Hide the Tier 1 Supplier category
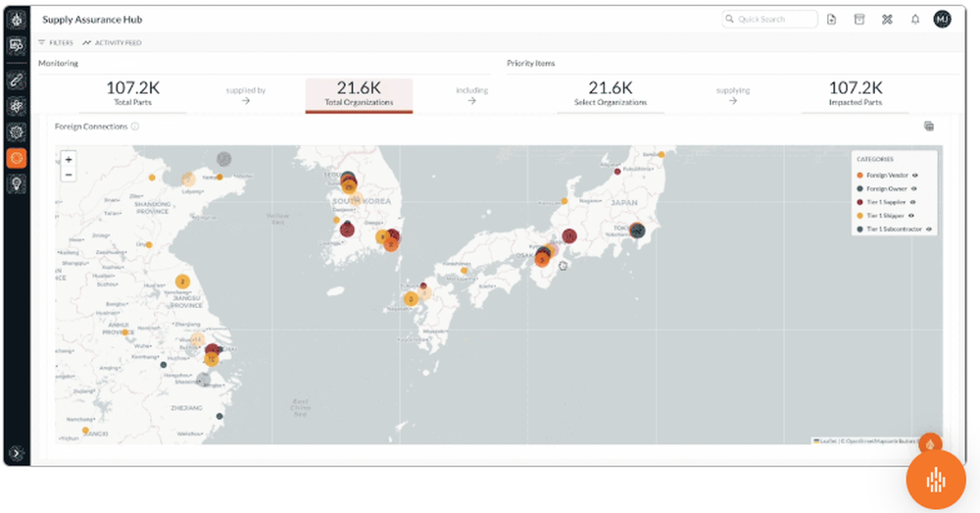This screenshot has width=980, height=513. tap(915, 202)
